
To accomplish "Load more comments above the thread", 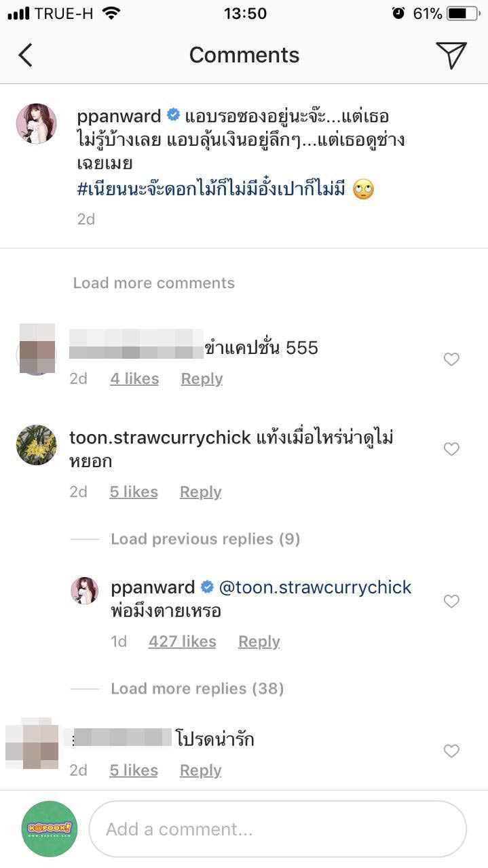I will 153,282.
